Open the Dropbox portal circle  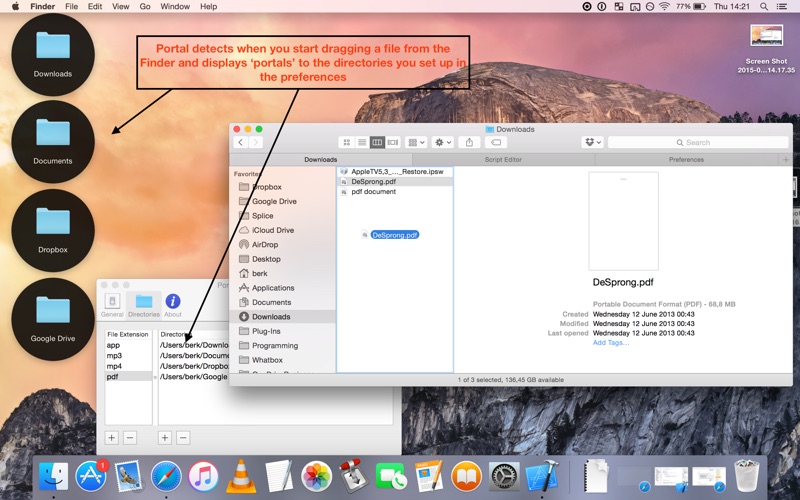tap(53, 231)
